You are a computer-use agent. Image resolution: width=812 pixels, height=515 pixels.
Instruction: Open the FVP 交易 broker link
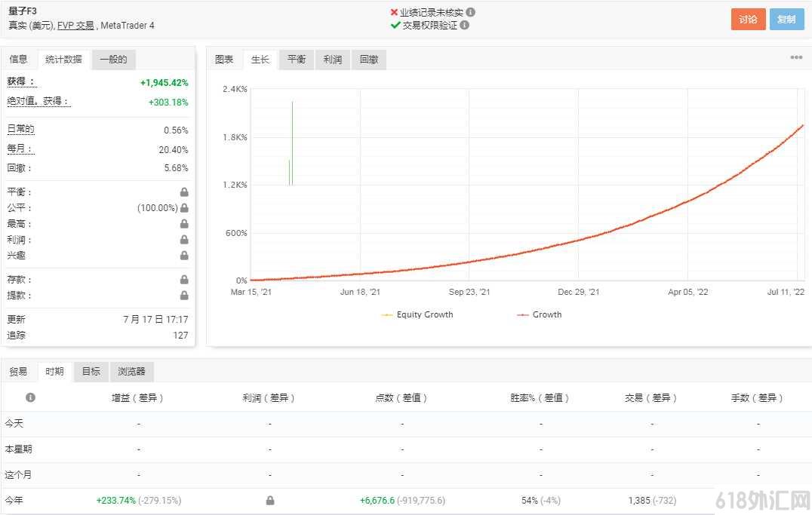(75, 26)
